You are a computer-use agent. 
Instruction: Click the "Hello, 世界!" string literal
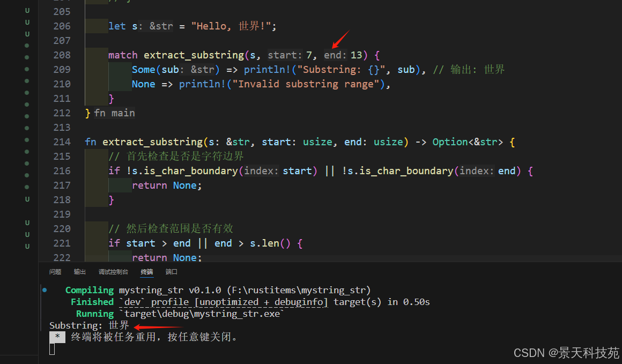[231, 26]
